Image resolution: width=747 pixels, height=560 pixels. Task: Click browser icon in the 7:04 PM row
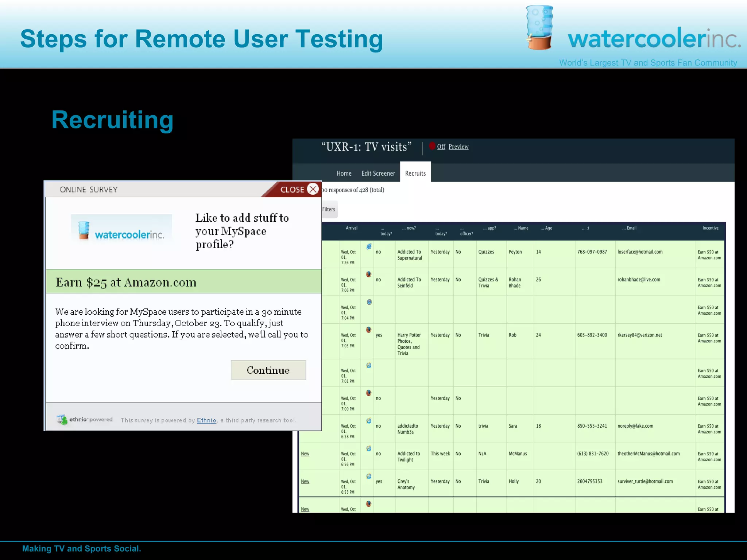[369, 302]
